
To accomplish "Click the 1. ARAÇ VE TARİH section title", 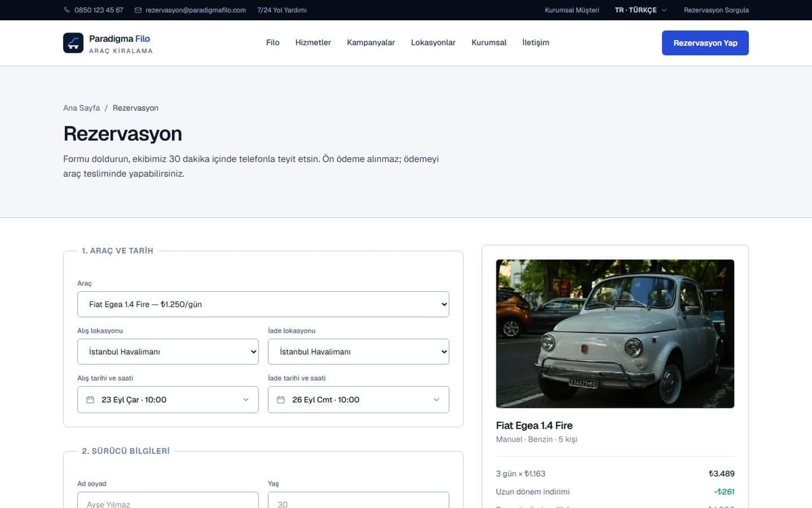I will click(118, 251).
